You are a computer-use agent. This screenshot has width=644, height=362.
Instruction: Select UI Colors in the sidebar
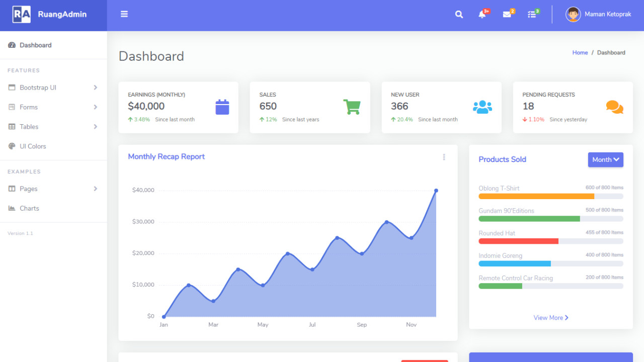click(33, 146)
